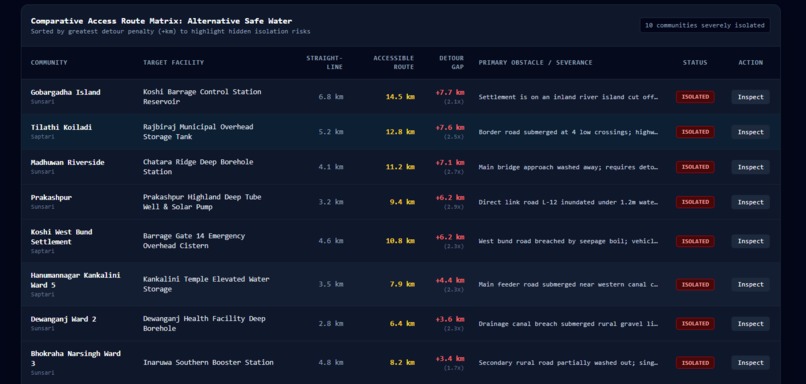Click 'West bund road breached' obstacle text
806x384 pixels.
click(x=568, y=241)
